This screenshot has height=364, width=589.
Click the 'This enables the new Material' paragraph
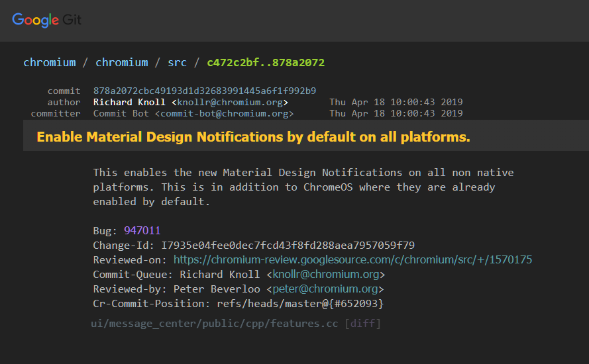click(x=303, y=187)
